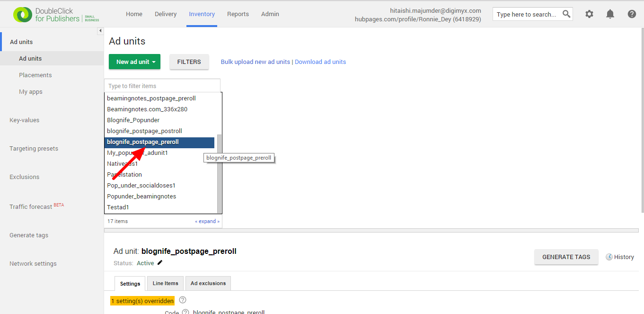The height and width of the screenshot is (314, 644).
Task: Edit the ad unit Status with the pencil
Action: coord(159,262)
